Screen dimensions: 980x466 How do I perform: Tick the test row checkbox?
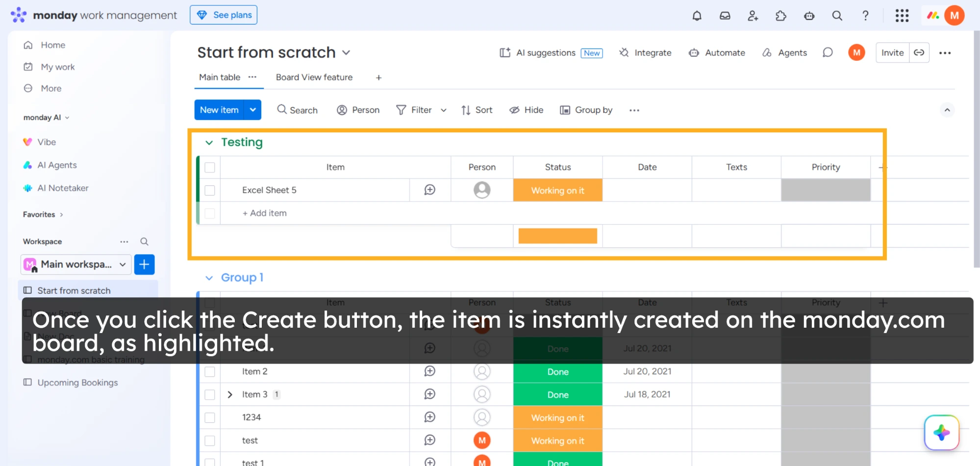210,440
